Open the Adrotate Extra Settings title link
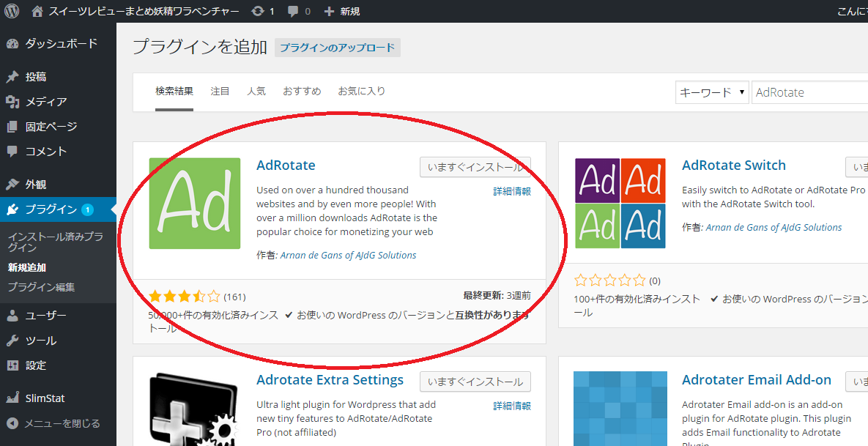The height and width of the screenshot is (446, 868). click(x=330, y=380)
